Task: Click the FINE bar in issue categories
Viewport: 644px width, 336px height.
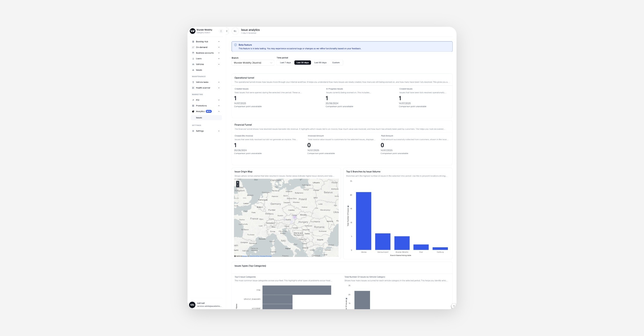Action: point(297,290)
